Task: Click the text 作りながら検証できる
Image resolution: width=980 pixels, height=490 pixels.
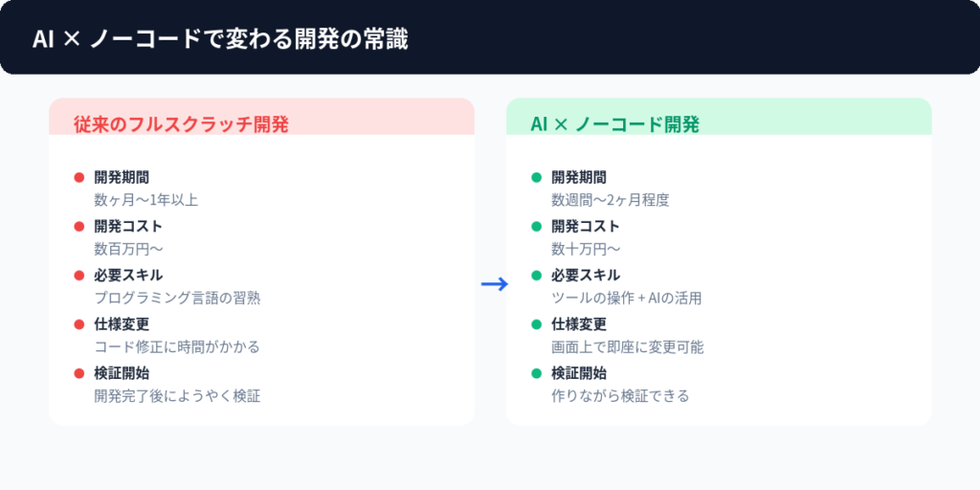Action: click(620, 395)
